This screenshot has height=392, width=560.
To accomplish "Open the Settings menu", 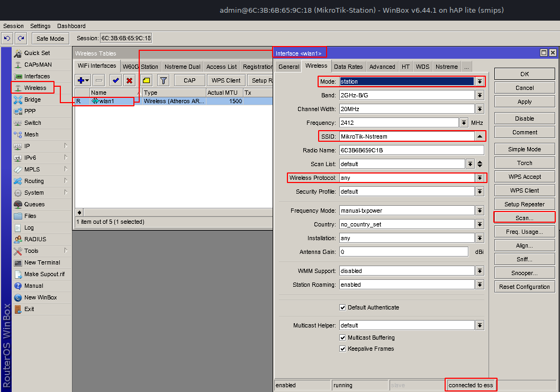I will click(x=40, y=26).
